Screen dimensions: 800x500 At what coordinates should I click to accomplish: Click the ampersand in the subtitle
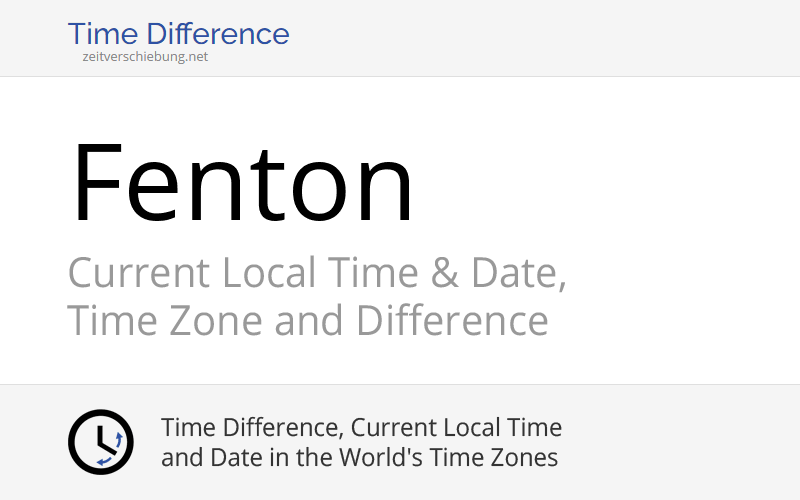pyautogui.click(x=439, y=273)
